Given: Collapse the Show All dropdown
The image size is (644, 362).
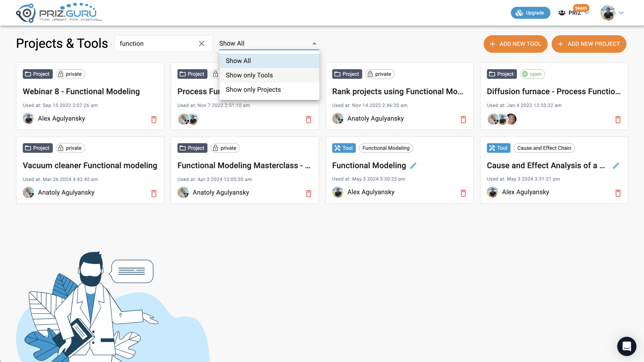Looking at the screenshot, I should 314,43.
